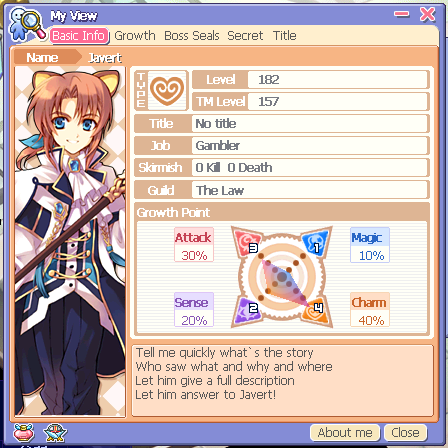Select the orange Charm corner icon numbered 4
Screen dimensions: 448x448
click(x=317, y=311)
